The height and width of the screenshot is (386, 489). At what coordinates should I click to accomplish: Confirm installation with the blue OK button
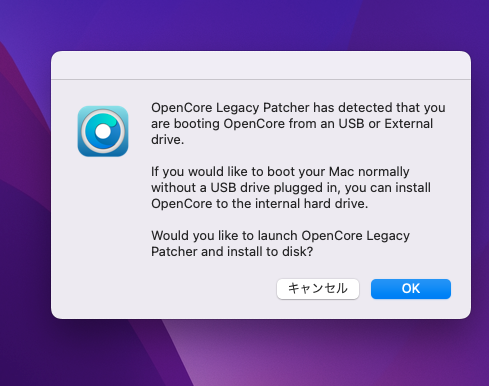coord(411,289)
